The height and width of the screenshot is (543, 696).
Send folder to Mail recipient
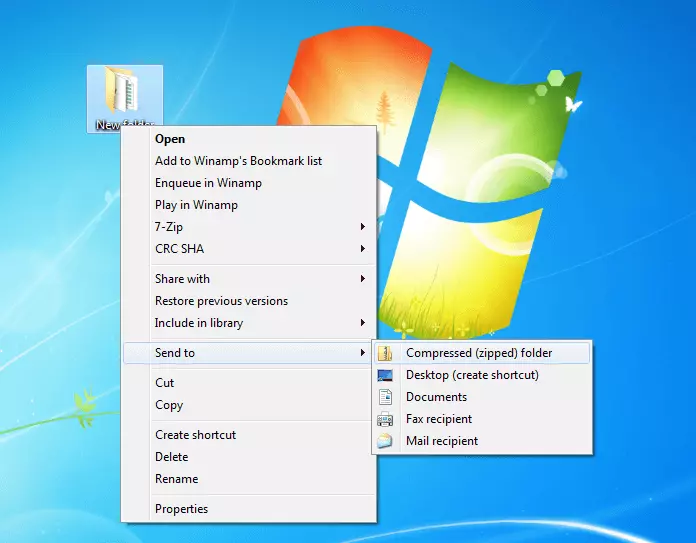[482, 441]
